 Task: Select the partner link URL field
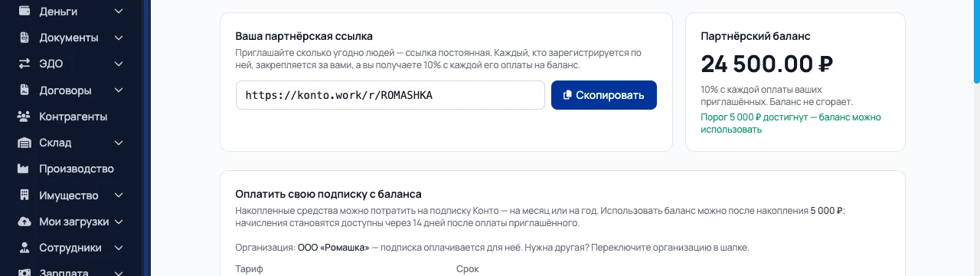click(x=390, y=95)
